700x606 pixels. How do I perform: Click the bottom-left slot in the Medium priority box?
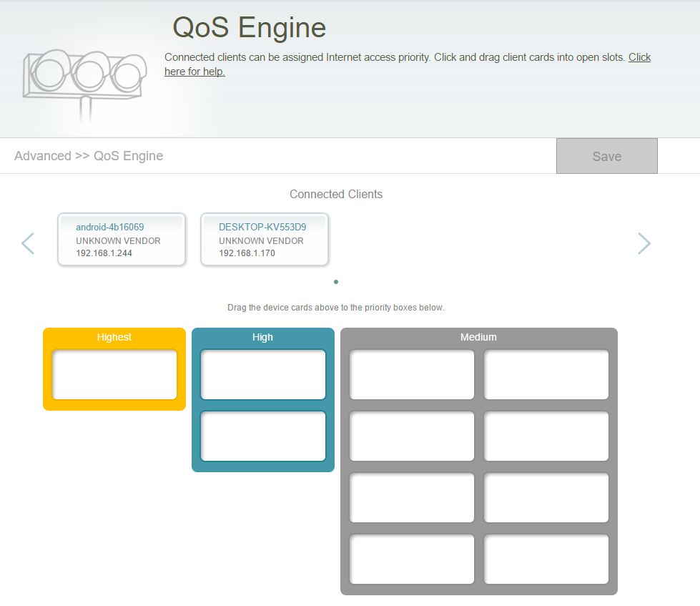412,559
